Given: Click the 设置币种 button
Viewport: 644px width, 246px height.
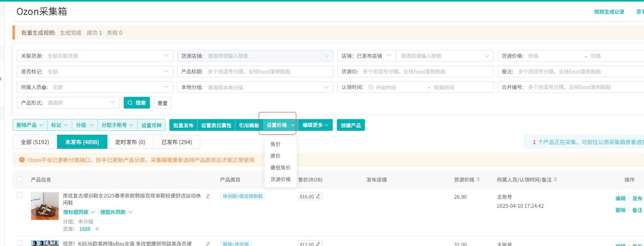Looking at the screenshot, I should [x=151, y=125].
